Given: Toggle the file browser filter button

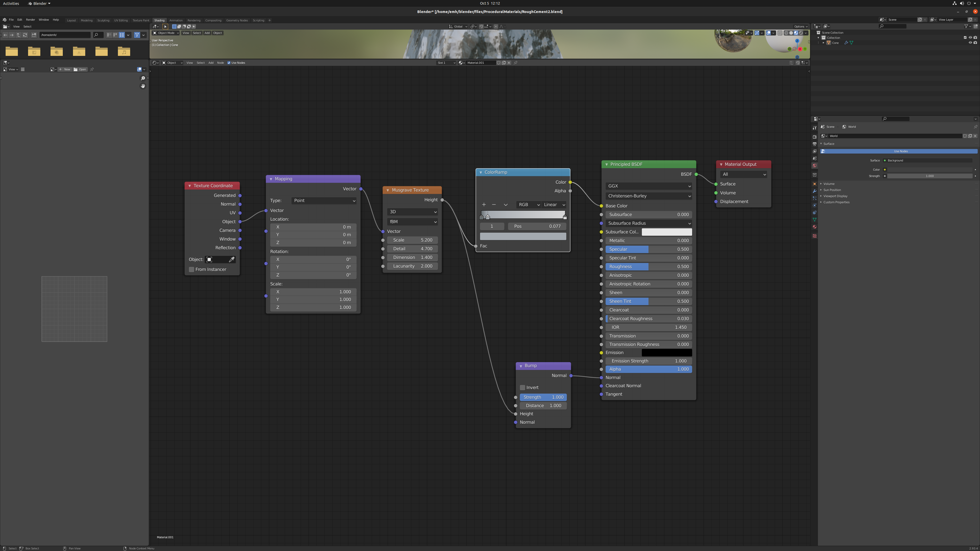Looking at the screenshot, I should pyautogui.click(x=137, y=35).
